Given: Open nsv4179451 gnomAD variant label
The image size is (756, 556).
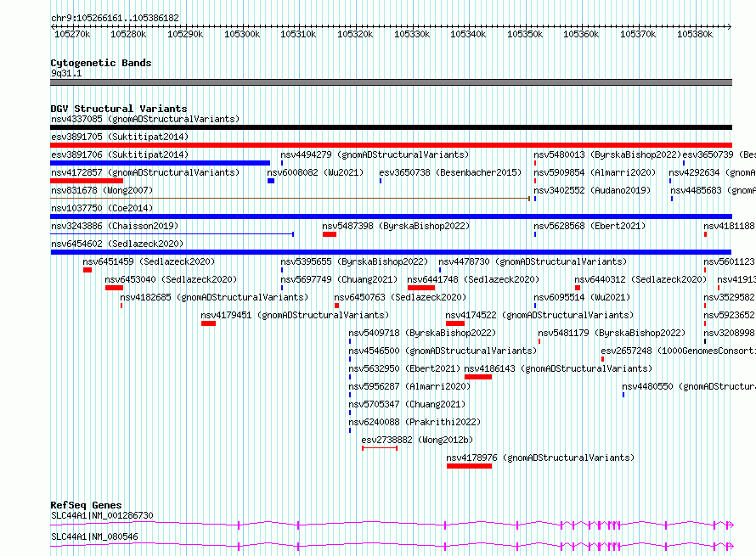Looking at the screenshot, I should pos(295,315).
